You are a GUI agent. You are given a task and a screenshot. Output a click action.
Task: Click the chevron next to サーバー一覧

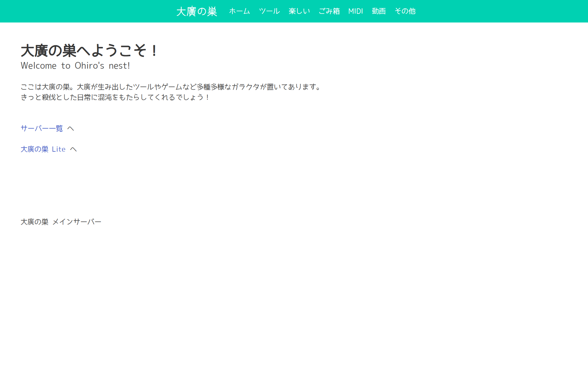pyautogui.click(x=71, y=128)
